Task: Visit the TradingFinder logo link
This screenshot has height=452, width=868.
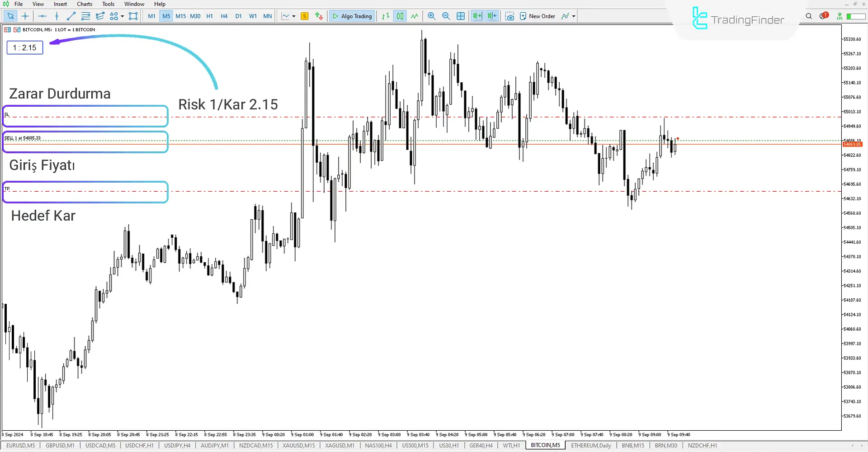Action: [737, 18]
